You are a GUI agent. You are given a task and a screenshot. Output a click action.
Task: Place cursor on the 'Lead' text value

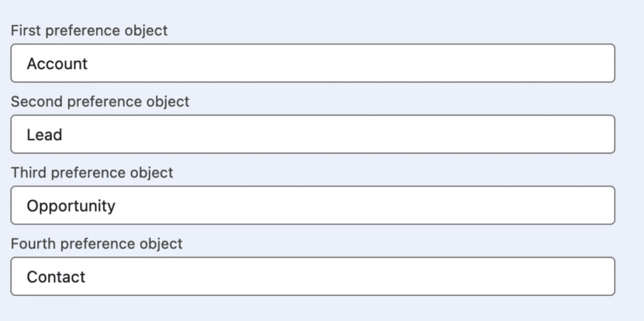point(44,135)
